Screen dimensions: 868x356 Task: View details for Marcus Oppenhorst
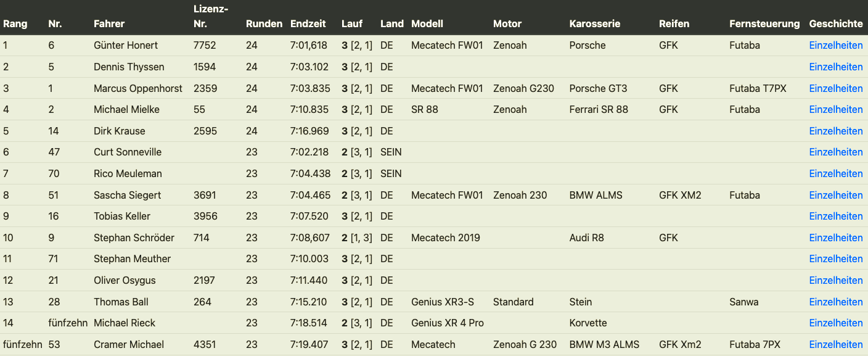(835, 88)
